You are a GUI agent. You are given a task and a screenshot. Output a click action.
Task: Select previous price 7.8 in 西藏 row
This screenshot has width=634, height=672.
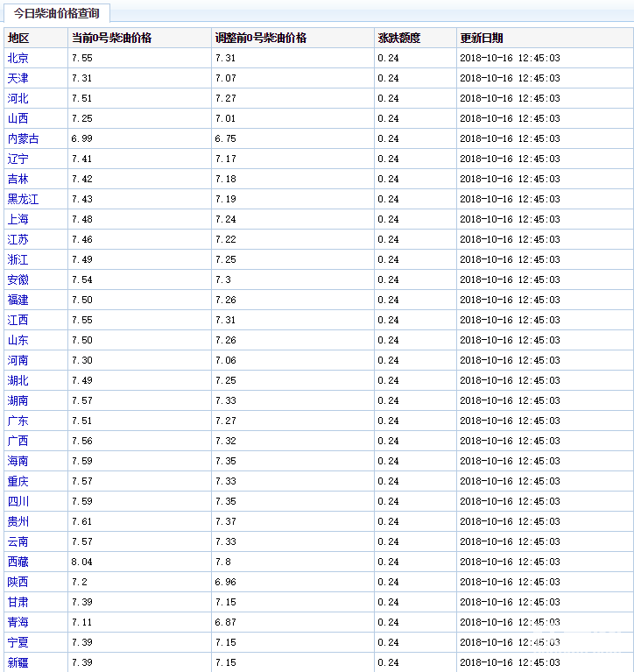click(x=222, y=562)
